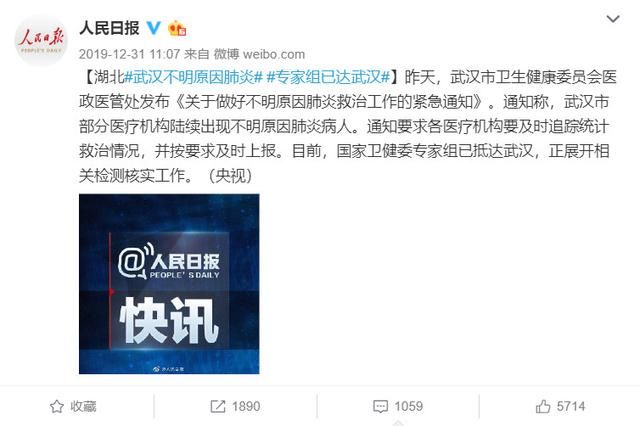Click the star favorite icon
Image resolution: width=640 pixels, height=426 pixels.
(57, 406)
